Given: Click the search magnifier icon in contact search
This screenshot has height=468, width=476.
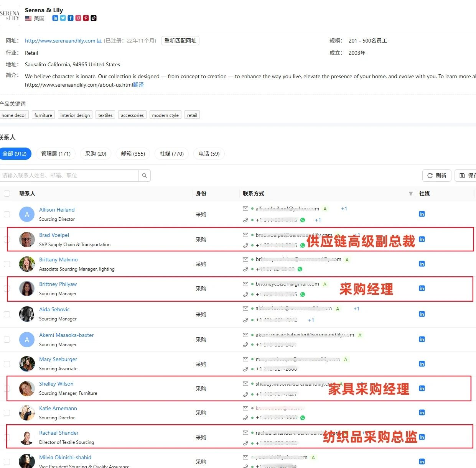Looking at the screenshot, I should [145, 176].
